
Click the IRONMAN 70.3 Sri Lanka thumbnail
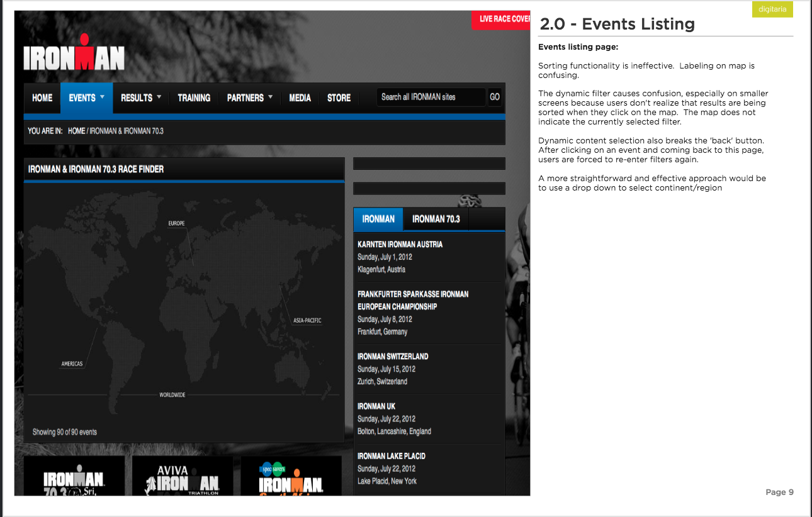coord(74,476)
